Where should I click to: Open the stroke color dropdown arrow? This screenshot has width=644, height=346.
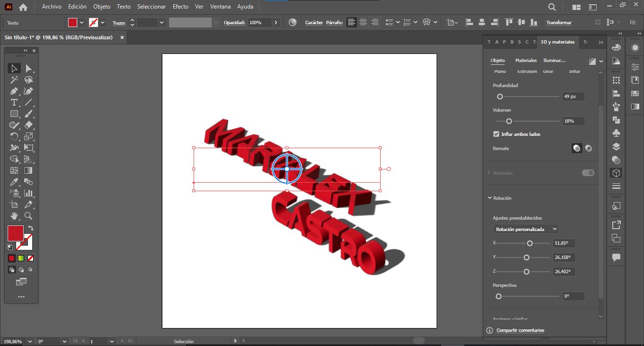coord(103,22)
